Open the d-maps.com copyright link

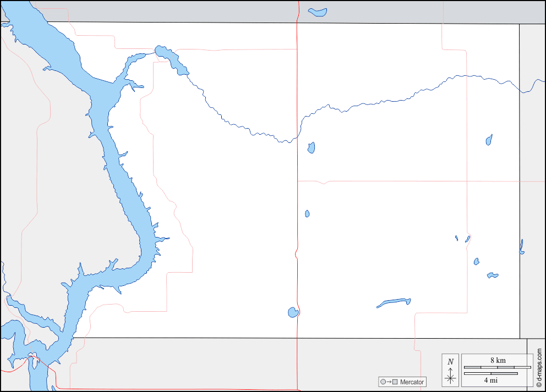tap(539, 362)
